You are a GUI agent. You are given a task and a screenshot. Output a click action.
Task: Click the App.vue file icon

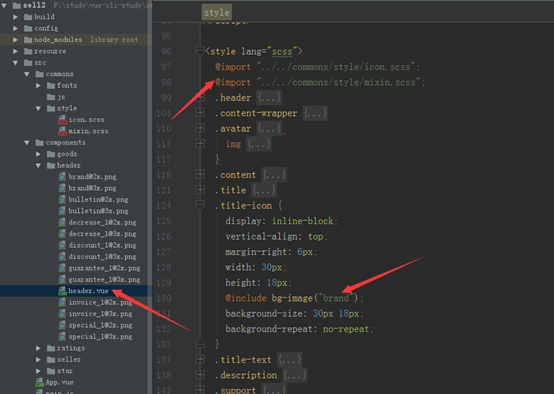[40, 382]
